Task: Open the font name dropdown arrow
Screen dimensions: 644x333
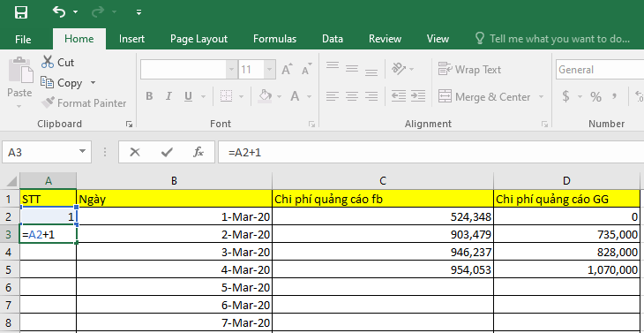Action: pyautogui.click(x=232, y=70)
